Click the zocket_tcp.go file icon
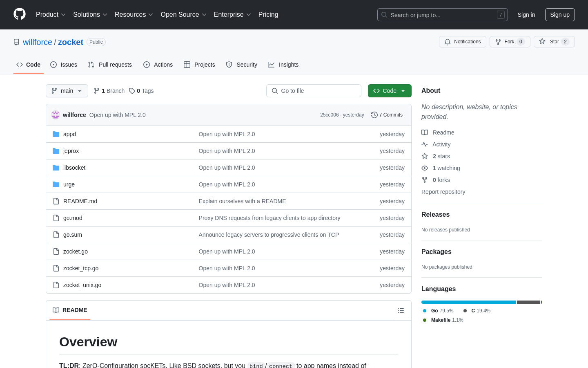Screen dimensions: 588x368 point(56,268)
